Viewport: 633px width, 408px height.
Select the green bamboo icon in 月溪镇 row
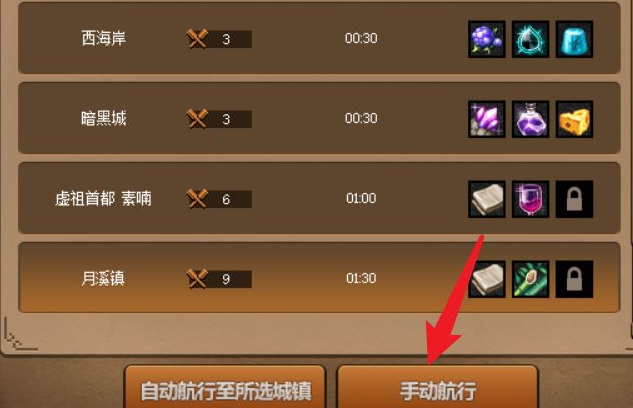[530, 279]
